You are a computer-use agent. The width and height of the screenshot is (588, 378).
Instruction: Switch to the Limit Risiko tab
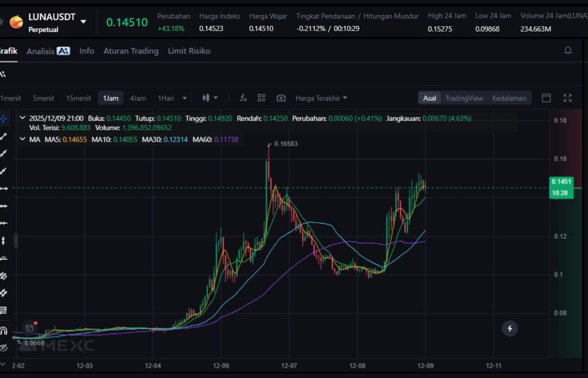(189, 51)
